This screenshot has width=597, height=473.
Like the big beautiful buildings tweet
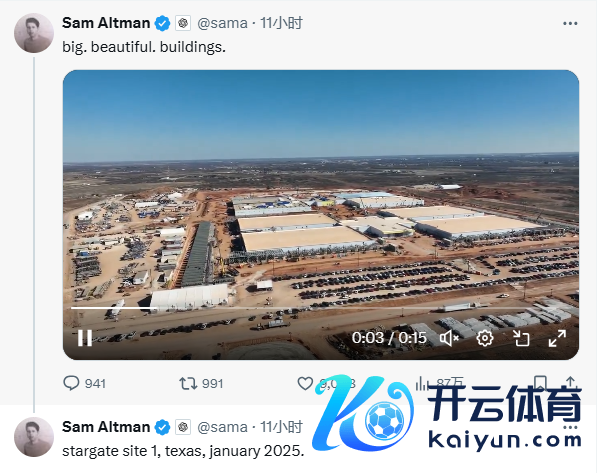click(305, 383)
